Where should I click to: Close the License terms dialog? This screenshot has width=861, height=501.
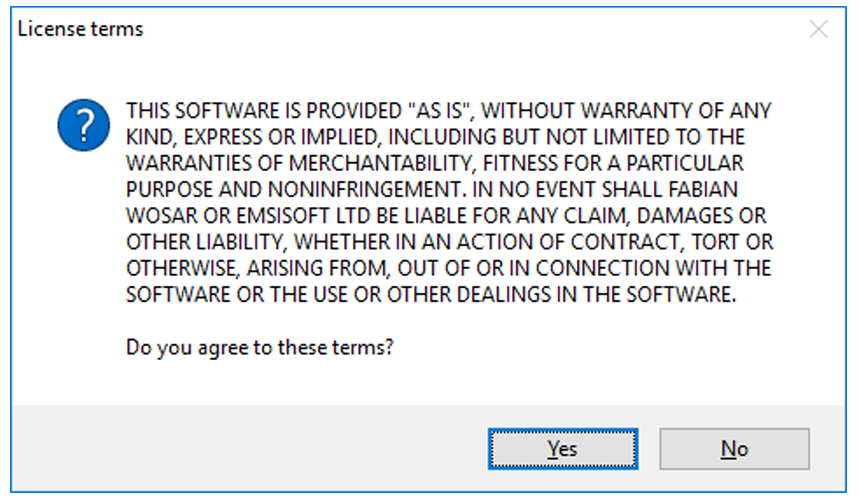pos(818,29)
